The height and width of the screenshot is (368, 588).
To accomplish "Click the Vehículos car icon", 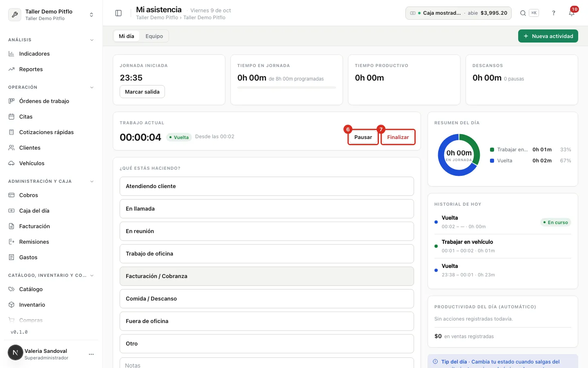I will click(x=11, y=163).
